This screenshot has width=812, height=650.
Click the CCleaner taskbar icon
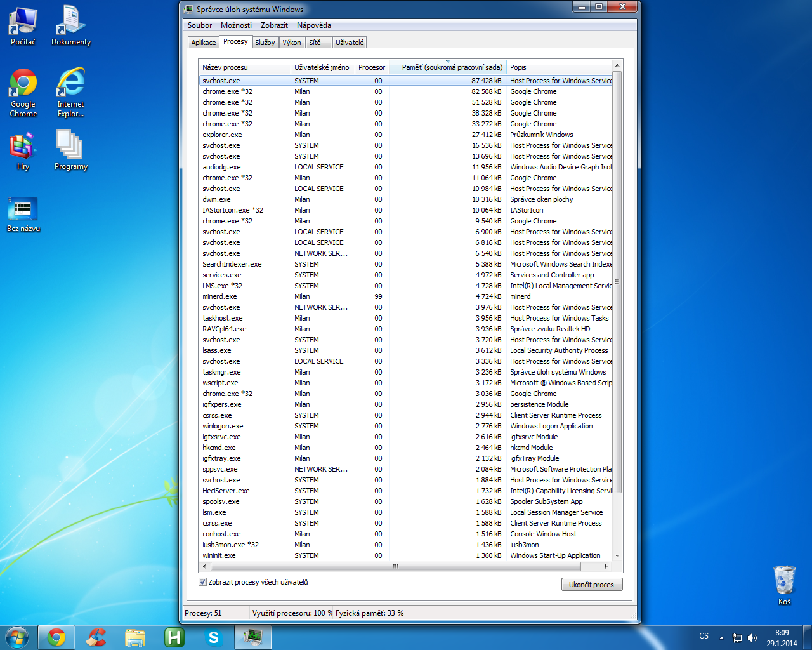tap(96, 637)
